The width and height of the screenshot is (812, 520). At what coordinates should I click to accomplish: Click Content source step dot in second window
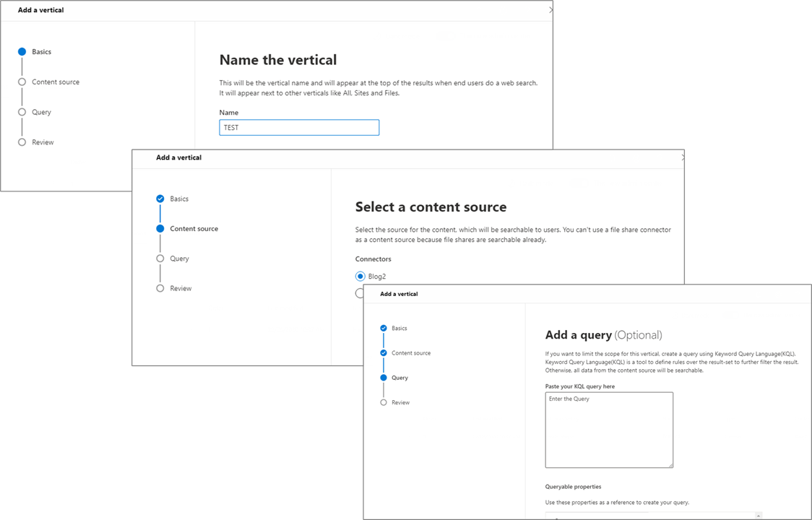click(x=160, y=228)
